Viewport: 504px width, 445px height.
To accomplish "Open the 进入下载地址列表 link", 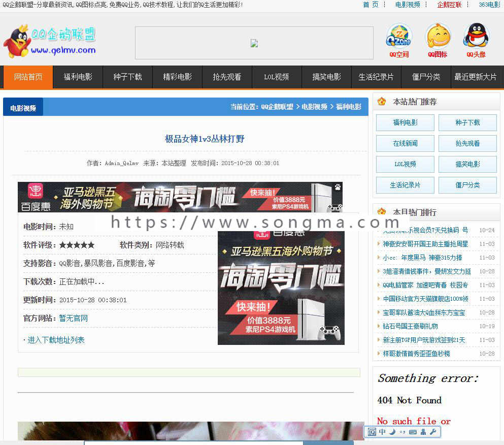I will click(56, 340).
